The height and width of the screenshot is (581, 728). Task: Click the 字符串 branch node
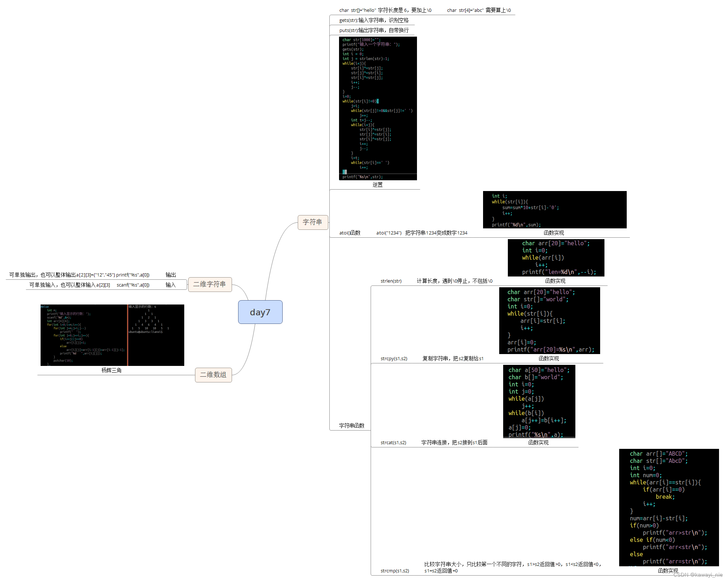tap(312, 222)
